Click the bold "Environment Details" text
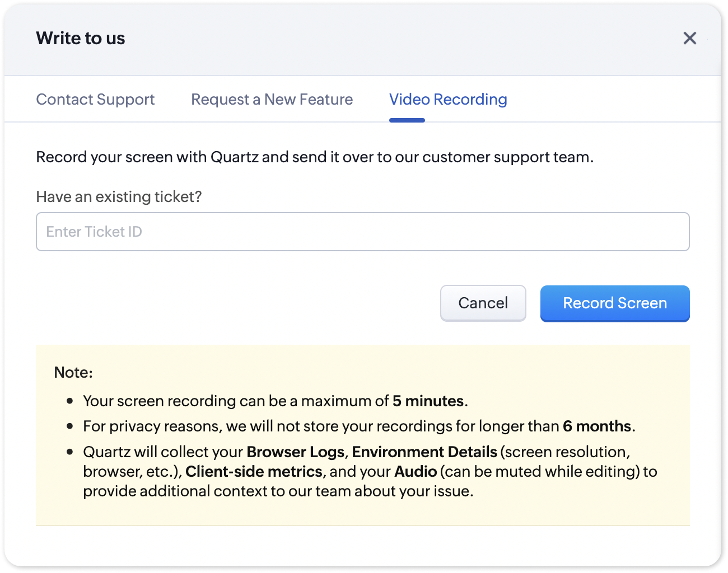 pyautogui.click(x=424, y=452)
